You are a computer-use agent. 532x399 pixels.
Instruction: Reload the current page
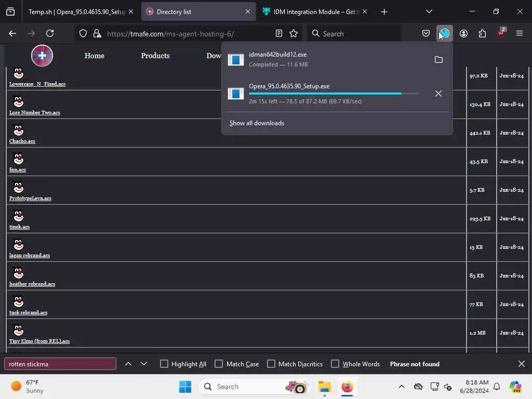pos(50,34)
